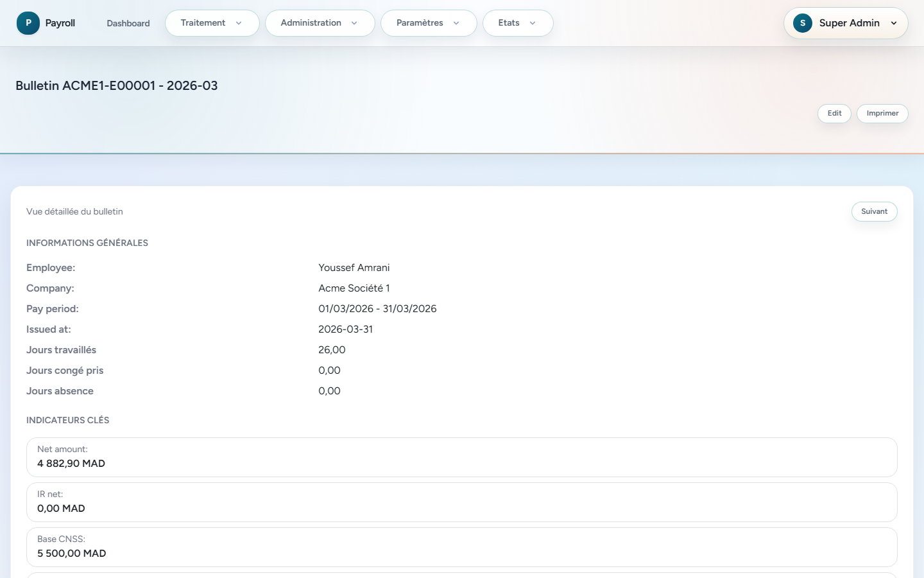This screenshot has width=924, height=578.
Task: Open the Traitement dropdown menu
Action: (212, 23)
